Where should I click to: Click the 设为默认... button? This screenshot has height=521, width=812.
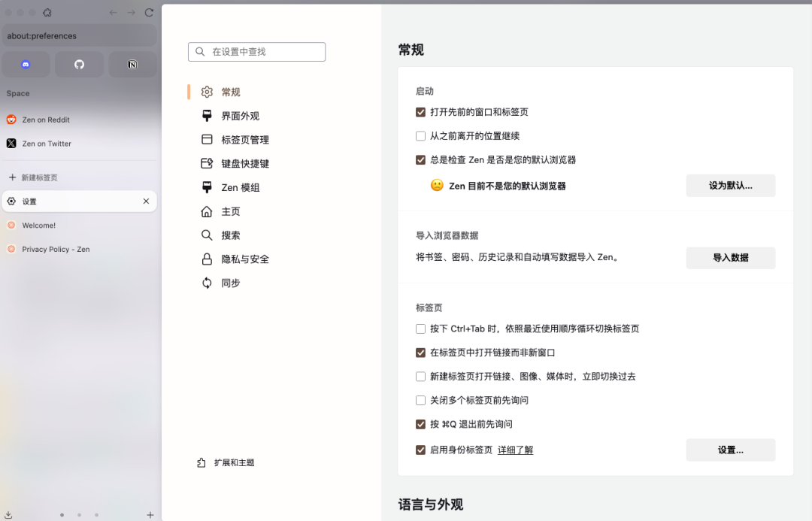730,186
